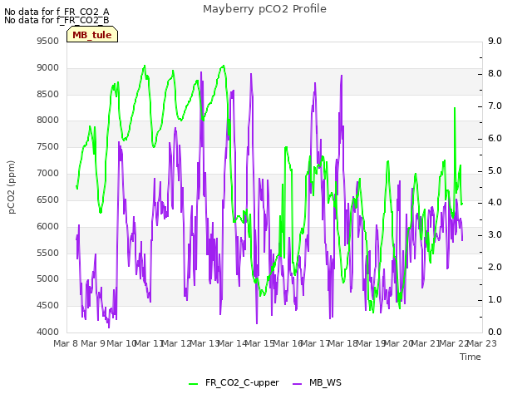Click the MB_tule annotation label
The image size is (532, 399).
(x=92, y=35)
